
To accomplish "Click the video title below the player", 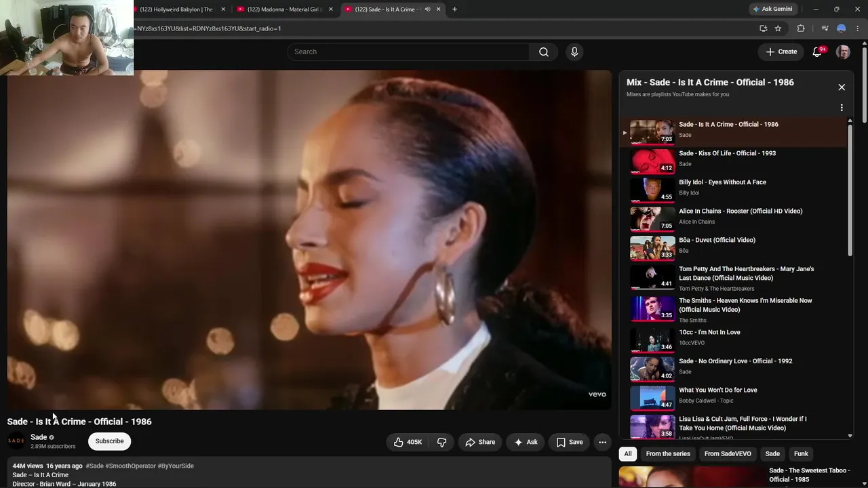I will pos(79,422).
